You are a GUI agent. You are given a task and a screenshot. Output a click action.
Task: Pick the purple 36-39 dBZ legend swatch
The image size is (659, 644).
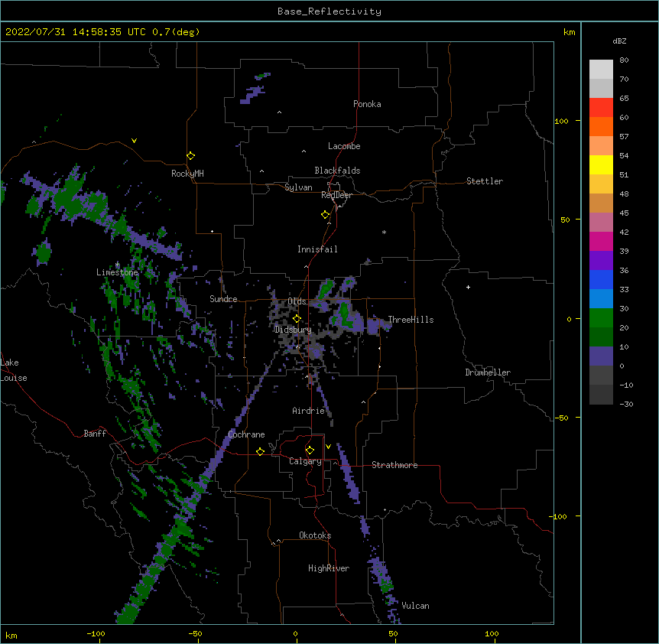point(601,261)
